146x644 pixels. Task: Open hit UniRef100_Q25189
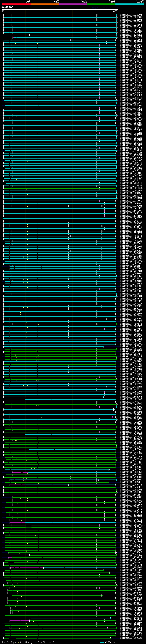pos(131,294)
